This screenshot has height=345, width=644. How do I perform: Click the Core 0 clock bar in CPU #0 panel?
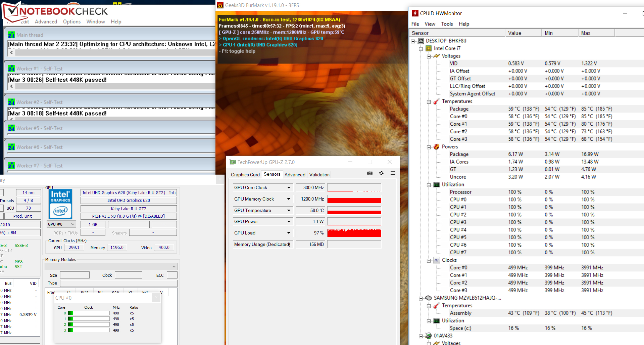[89, 313]
